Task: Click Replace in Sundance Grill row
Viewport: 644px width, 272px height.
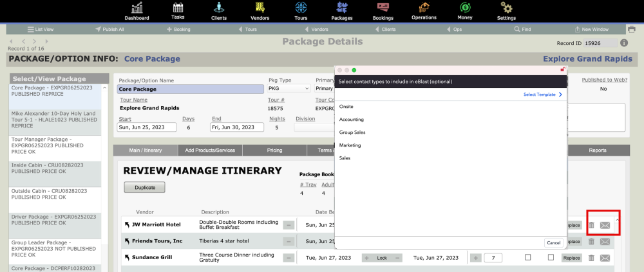Action: click(x=571, y=258)
